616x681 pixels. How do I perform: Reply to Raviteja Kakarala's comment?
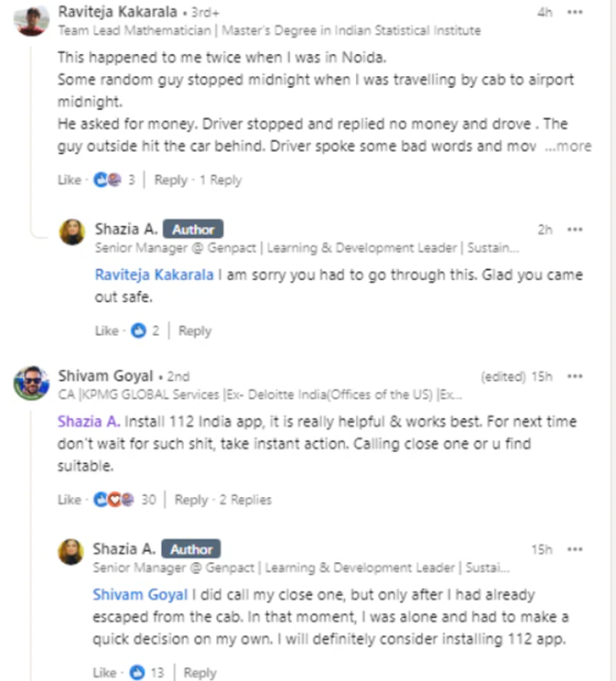point(170,180)
